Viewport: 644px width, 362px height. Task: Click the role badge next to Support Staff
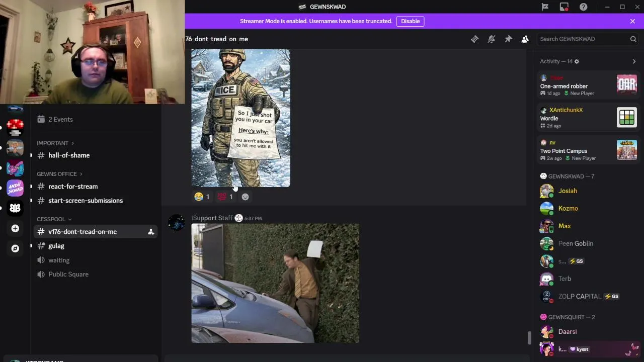point(238,218)
